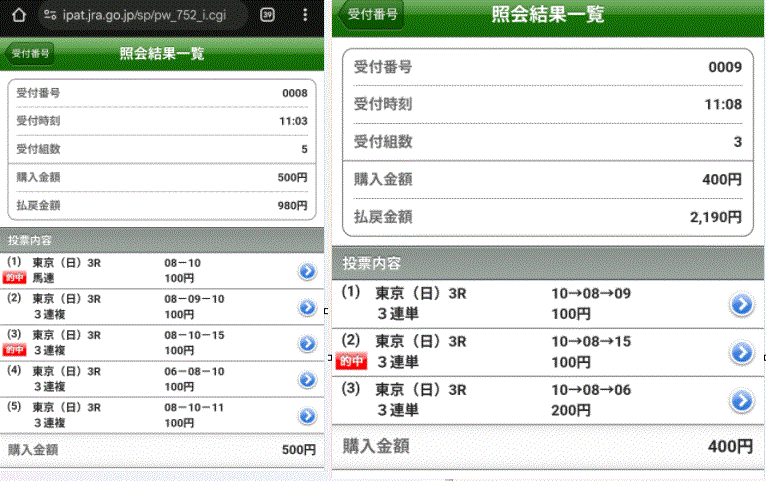Open the site info icon beside the URL
766x481 pixels.
50,15
